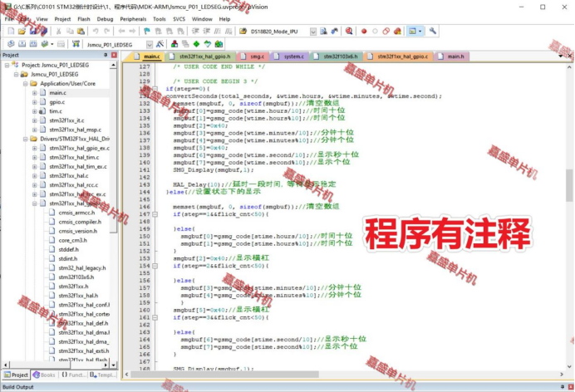Open the Flash menu
575x392 pixels.
[x=84, y=19]
